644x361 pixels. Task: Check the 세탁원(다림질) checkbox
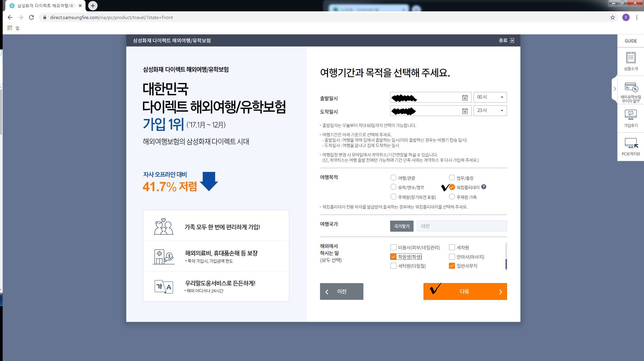click(393, 266)
